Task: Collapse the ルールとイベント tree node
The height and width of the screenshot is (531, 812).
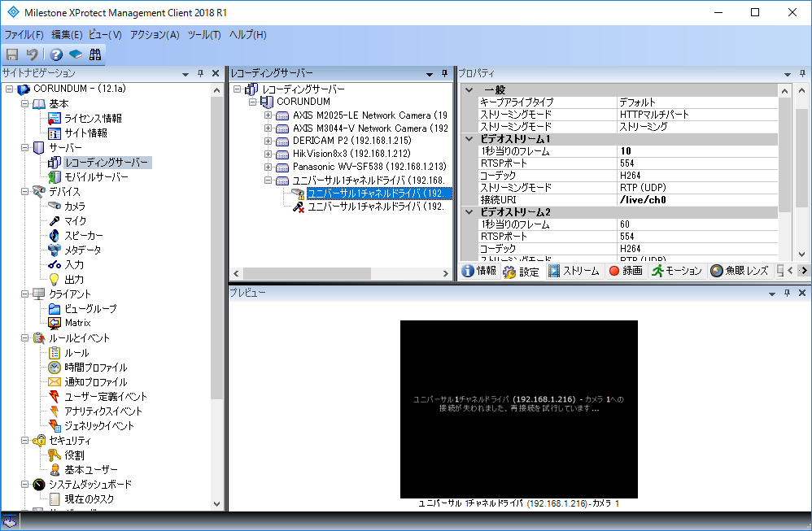Action: click(25, 338)
